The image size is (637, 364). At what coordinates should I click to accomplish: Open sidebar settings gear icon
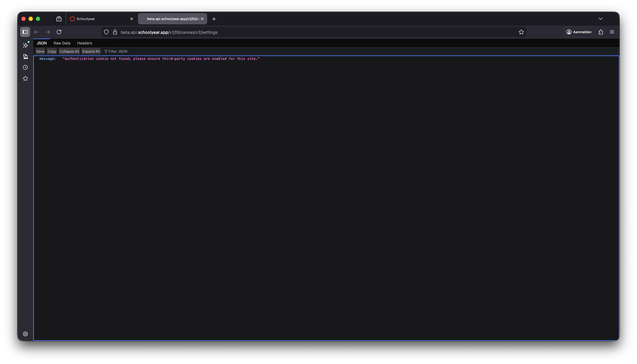25,334
